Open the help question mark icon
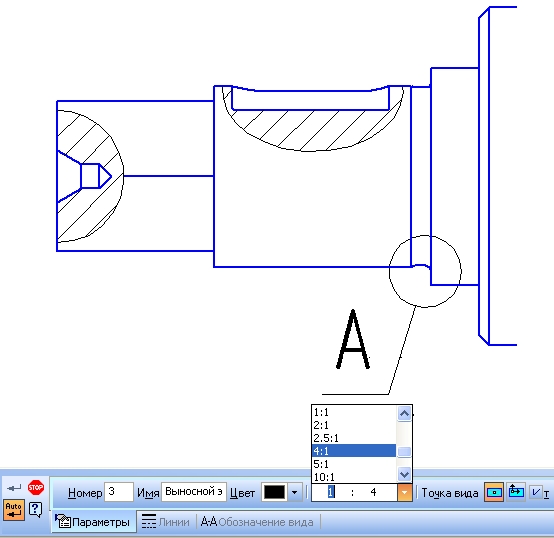This screenshot has width=554, height=538. click(36, 510)
